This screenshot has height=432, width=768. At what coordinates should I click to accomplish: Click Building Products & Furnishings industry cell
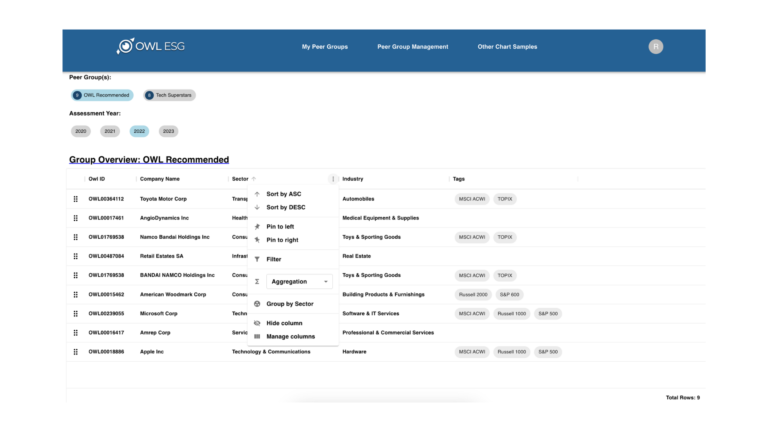coord(384,294)
